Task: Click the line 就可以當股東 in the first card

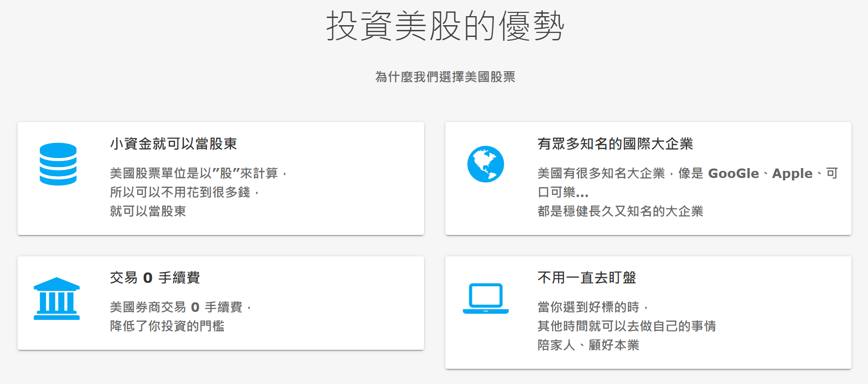Action: tap(148, 211)
